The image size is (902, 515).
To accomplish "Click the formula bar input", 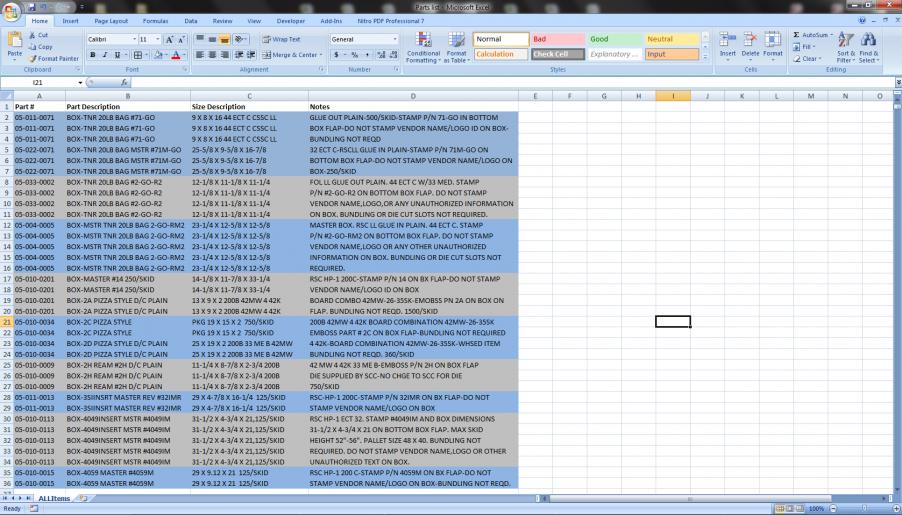I will (x=512, y=83).
